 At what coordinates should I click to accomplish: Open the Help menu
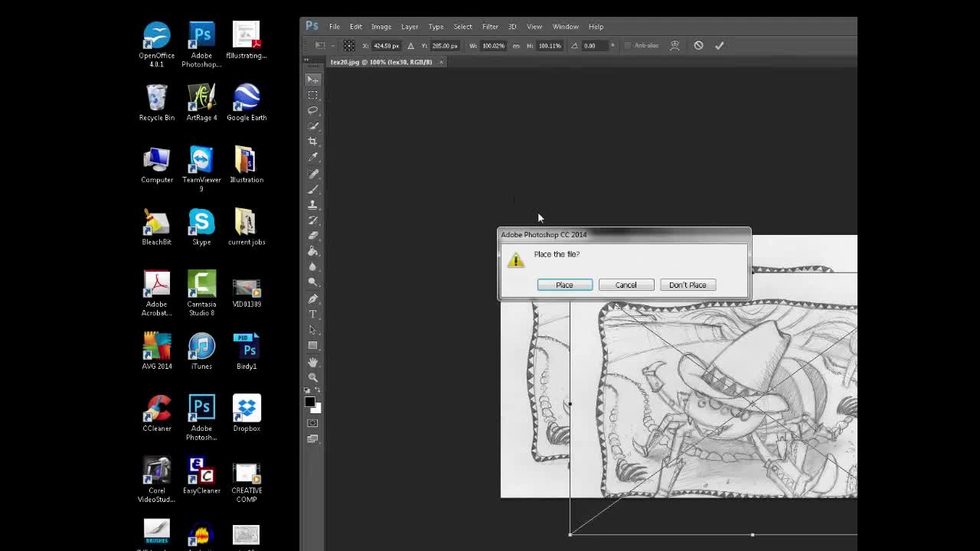(x=596, y=26)
